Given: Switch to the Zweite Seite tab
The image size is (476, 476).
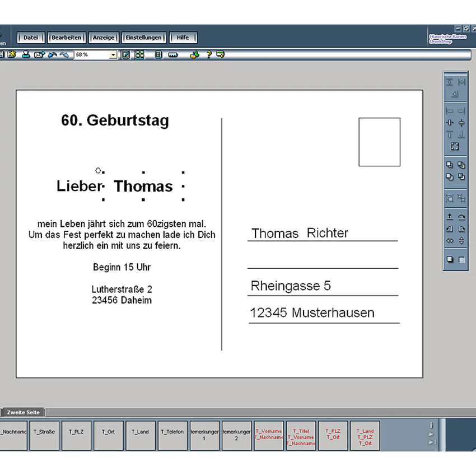Looking at the screenshot, I should point(24,412).
